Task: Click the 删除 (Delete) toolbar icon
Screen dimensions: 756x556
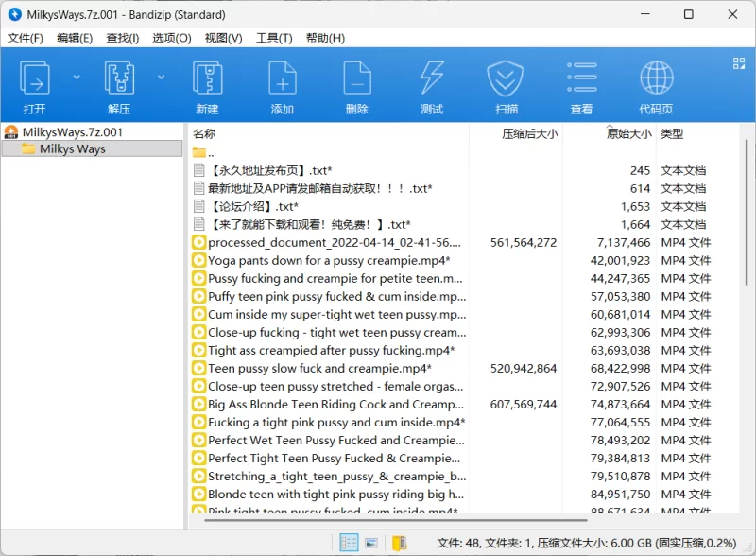Action: [x=356, y=85]
